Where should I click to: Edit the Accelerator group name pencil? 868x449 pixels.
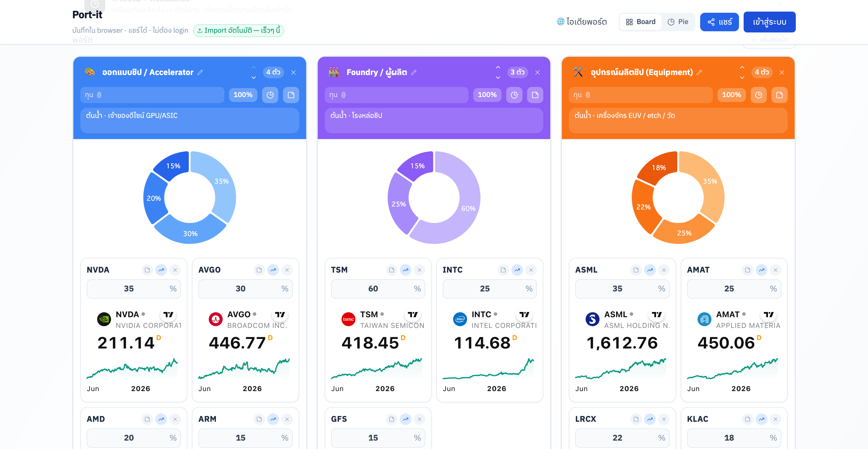point(200,72)
